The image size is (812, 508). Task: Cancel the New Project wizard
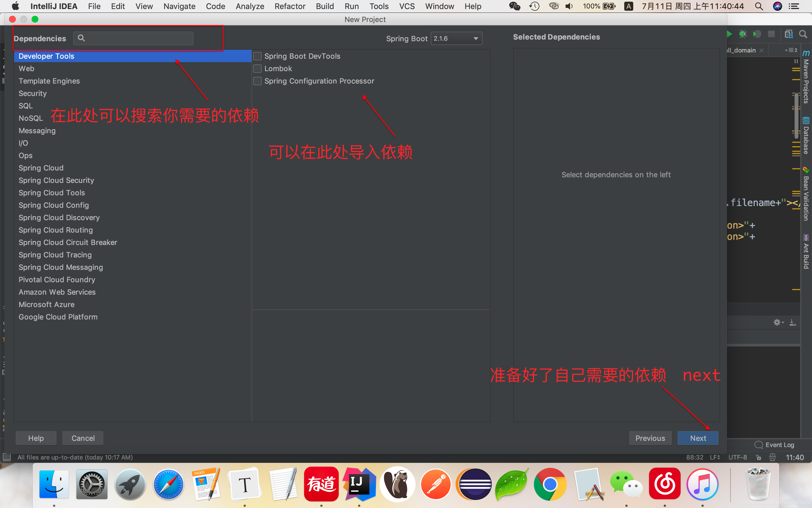[x=83, y=438]
